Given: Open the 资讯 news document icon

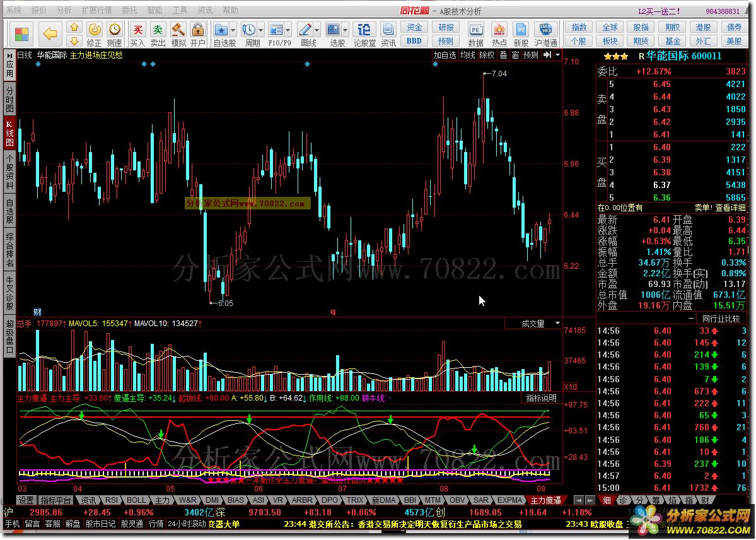Looking at the screenshot, I should (x=388, y=30).
